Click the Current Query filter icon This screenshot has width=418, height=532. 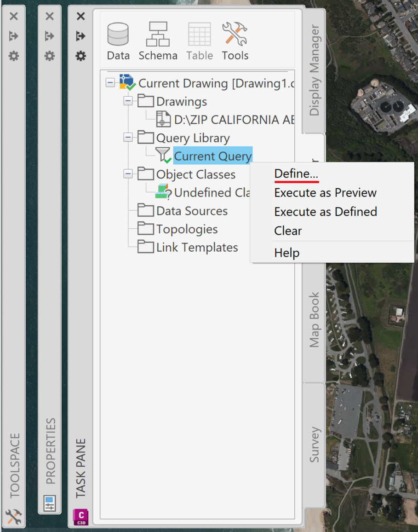pyautogui.click(x=163, y=154)
